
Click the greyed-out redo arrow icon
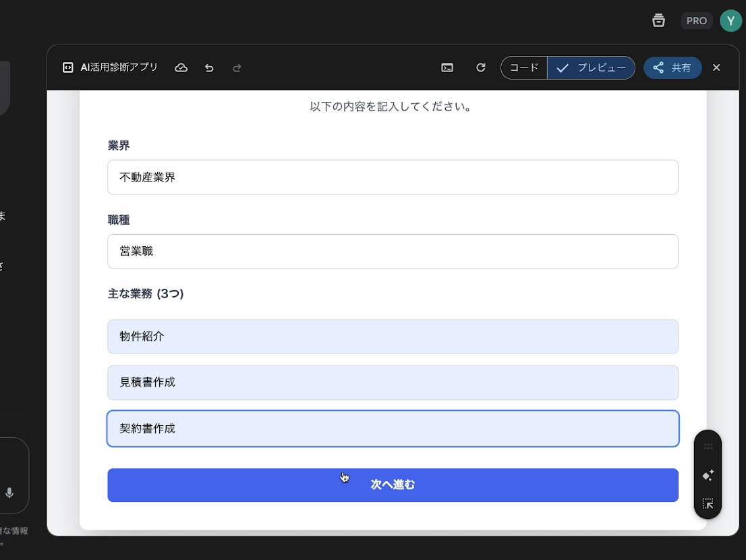click(237, 67)
